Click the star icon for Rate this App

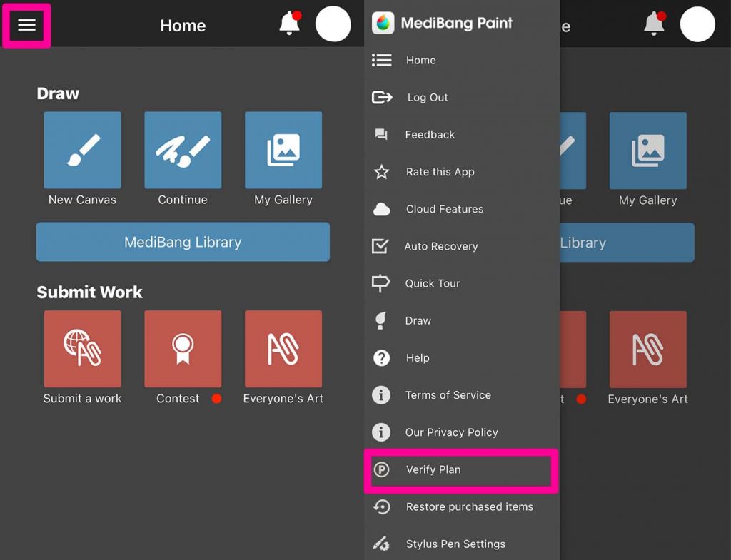[381, 172]
